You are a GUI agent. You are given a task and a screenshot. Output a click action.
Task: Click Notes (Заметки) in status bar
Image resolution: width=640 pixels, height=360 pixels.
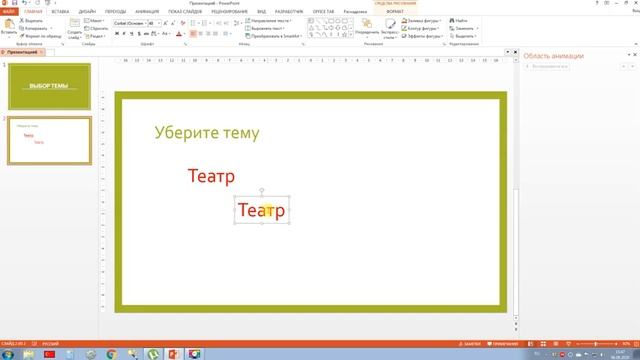pyautogui.click(x=470, y=344)
